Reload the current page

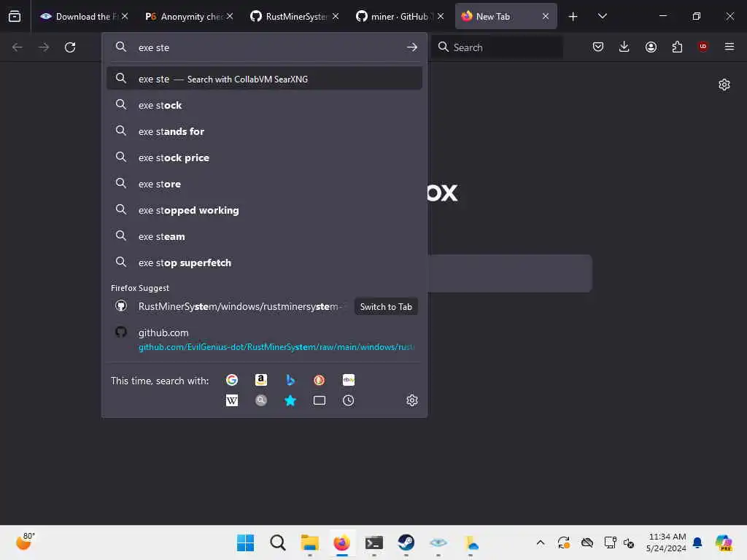point(70,47)
